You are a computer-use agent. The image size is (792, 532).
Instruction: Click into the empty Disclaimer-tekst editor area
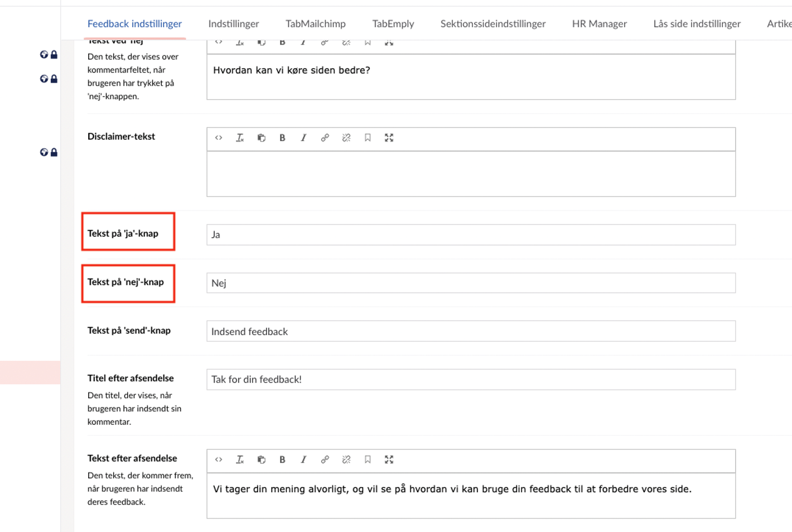(x=471, y=173)
